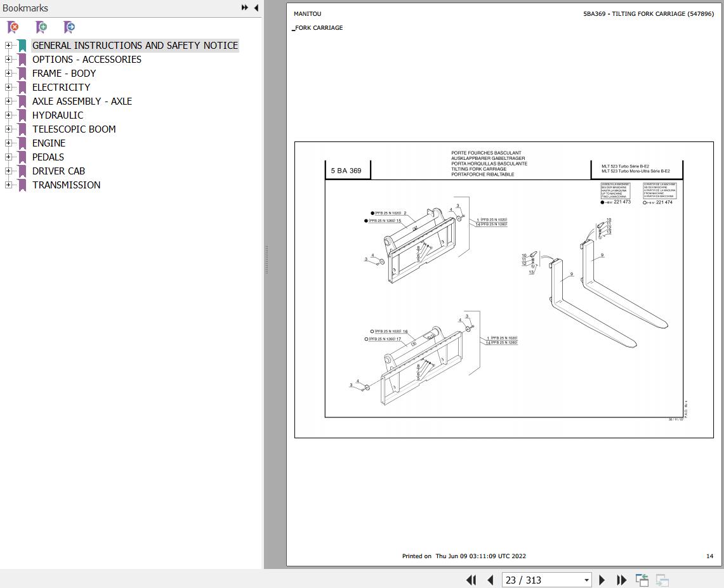Click the purple bookmark icon beside TELESCOPIC BOOM
724x588 pixels.
tap(22, 129)
